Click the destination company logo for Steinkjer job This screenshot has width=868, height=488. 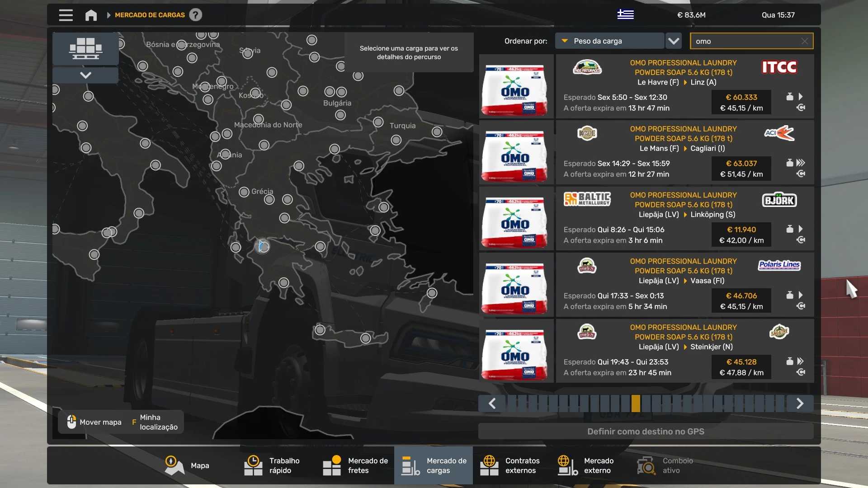(x=779, y=332)
